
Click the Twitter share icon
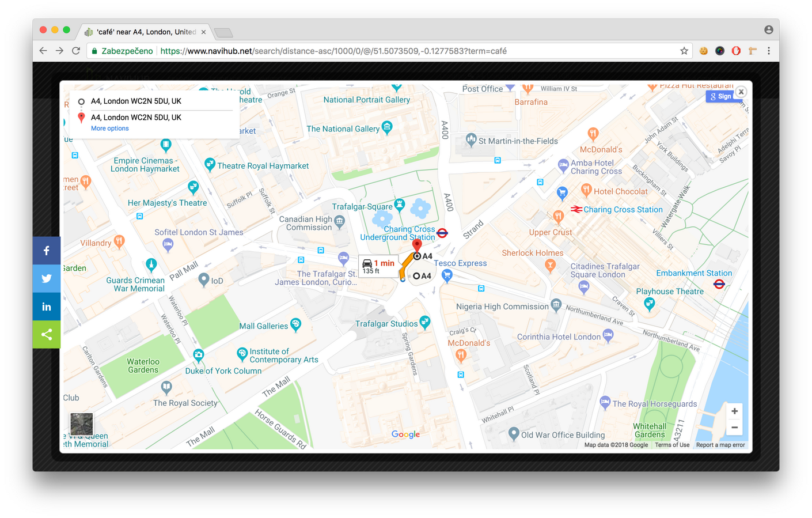click(47, 279)
